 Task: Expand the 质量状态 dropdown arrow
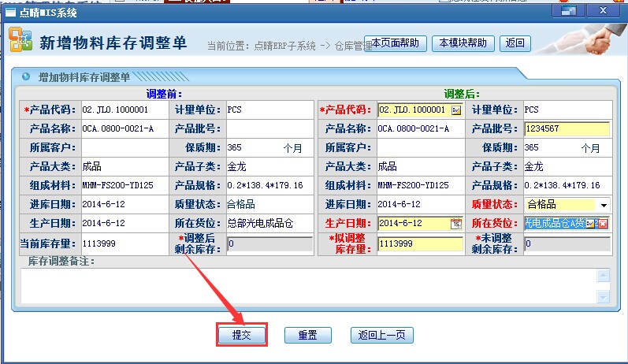click(x=603, y=205)
